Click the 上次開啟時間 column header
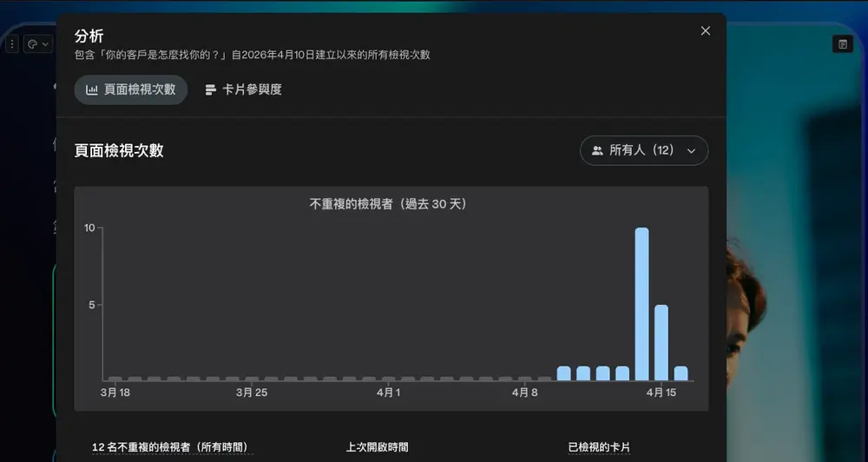 [x=377, y=447]
